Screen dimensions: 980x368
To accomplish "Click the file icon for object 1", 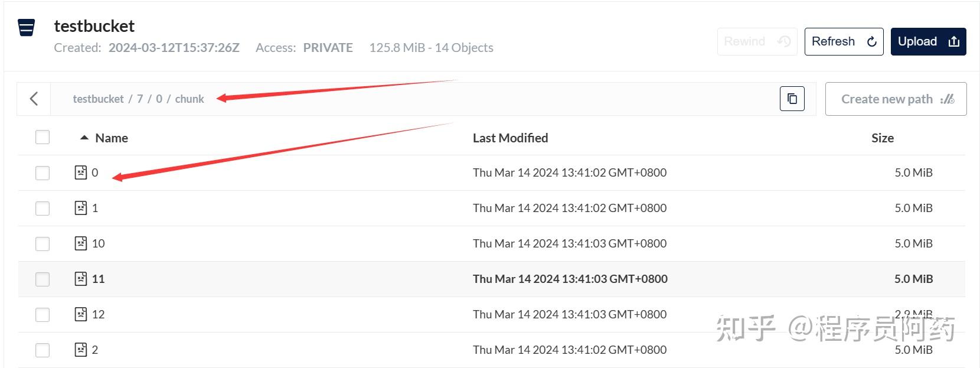I will click(x=81, y=208).
